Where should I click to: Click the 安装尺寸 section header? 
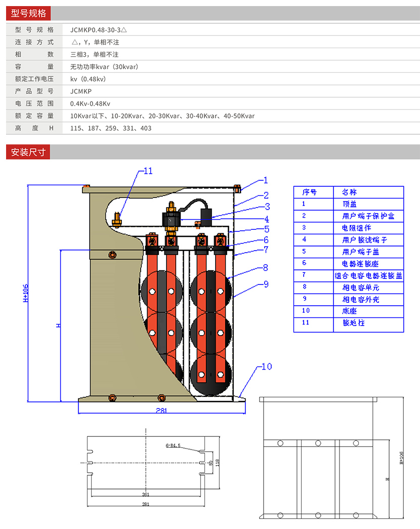point(28,152)
